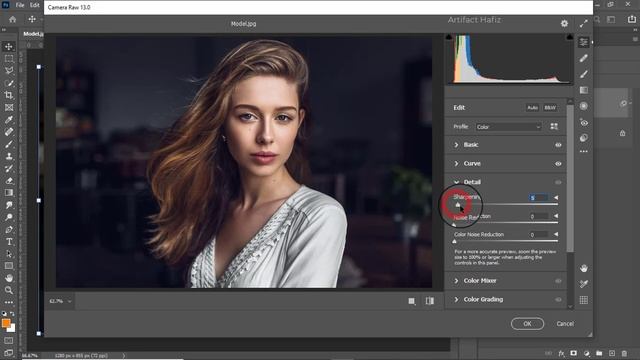Click the Noise Reduction slider track
Viewport: 640px width, 360px height.
click(x=506, y=223)
